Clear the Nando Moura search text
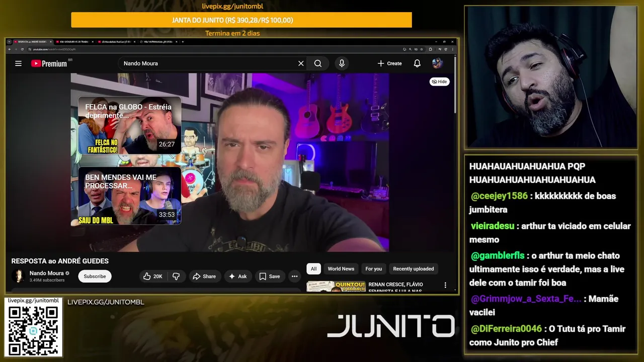644x362 pixels. point(301,63)
